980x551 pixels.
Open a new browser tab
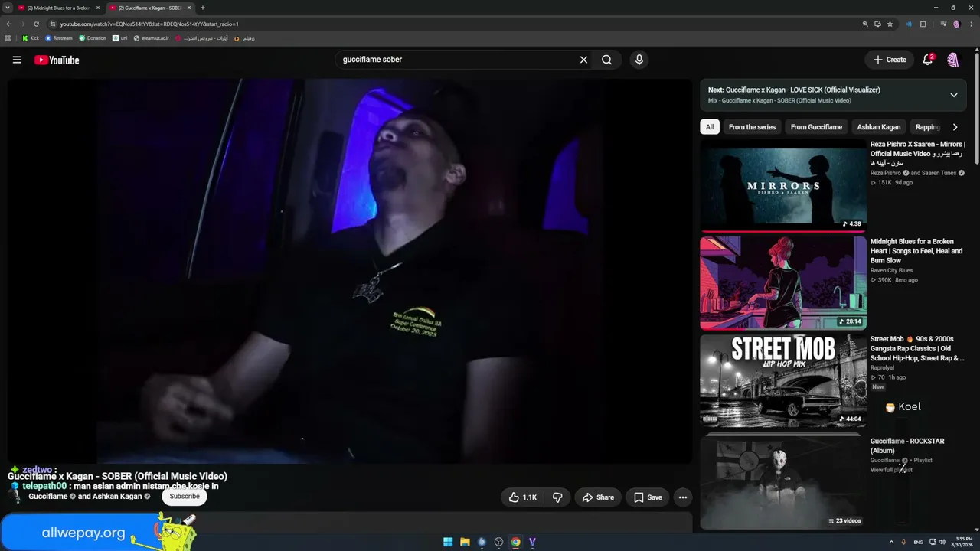(x=203, y=8)
